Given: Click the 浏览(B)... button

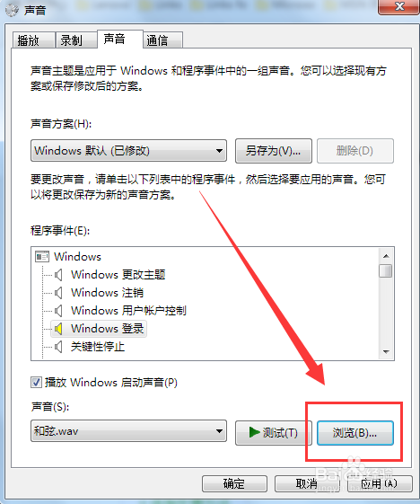Looking at the screenshot, I should point(355,433).
